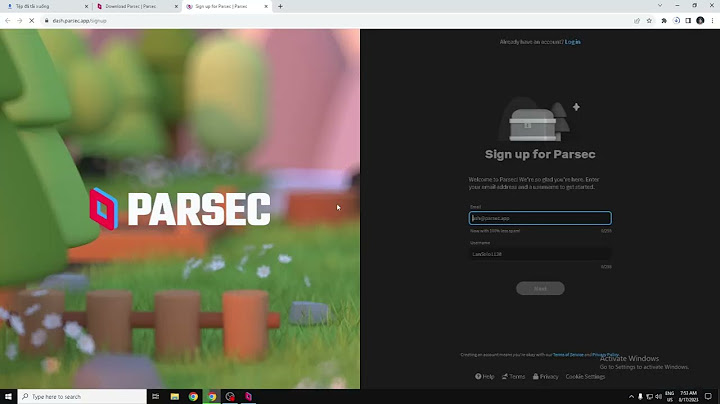
Task: Open the network tray icon
Action: (649, 397)
